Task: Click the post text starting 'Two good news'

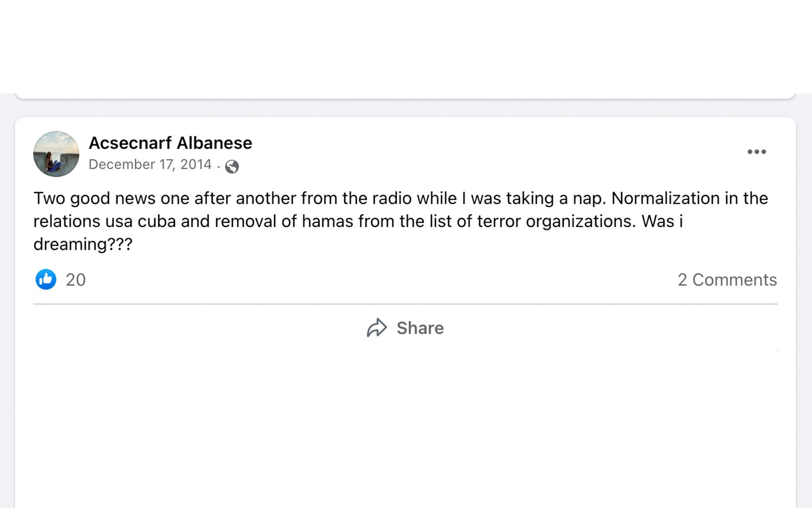Action: [x=401, y=221]
